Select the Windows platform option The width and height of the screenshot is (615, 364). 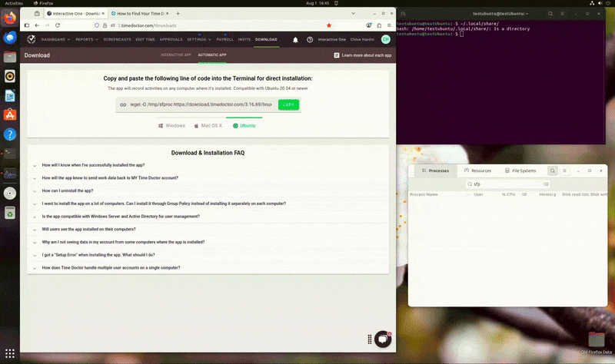[x=171, y=126]
